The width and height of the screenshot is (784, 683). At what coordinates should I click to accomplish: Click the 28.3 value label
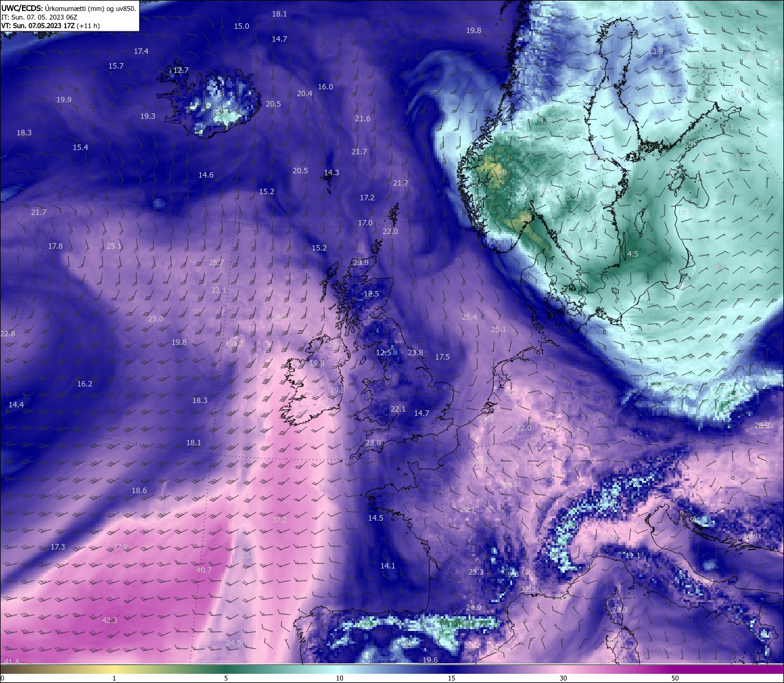620,610
